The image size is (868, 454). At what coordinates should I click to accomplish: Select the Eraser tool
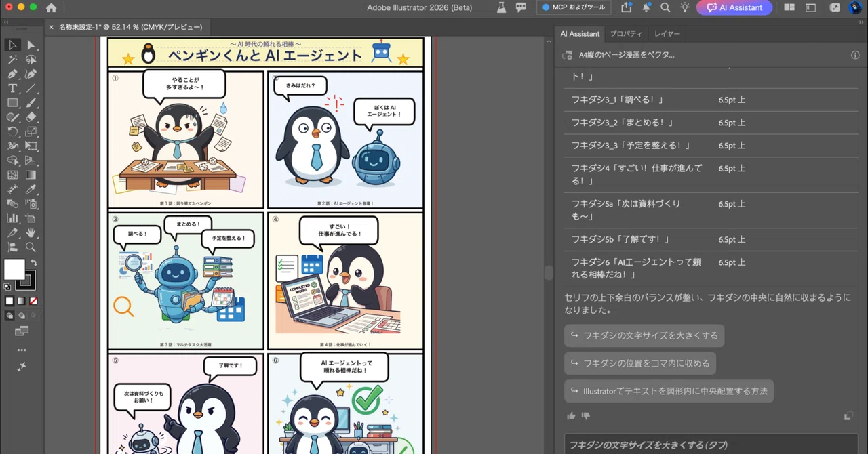click(31, 117)
